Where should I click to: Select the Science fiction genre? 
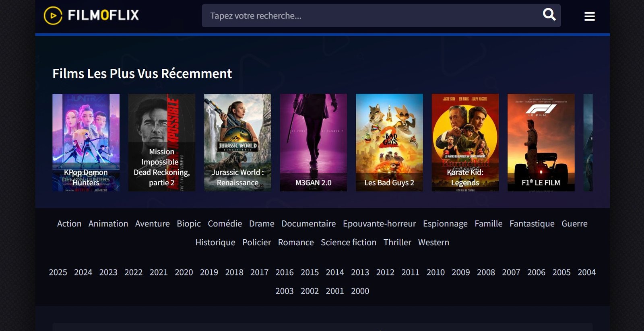click(x=349, y=243)
